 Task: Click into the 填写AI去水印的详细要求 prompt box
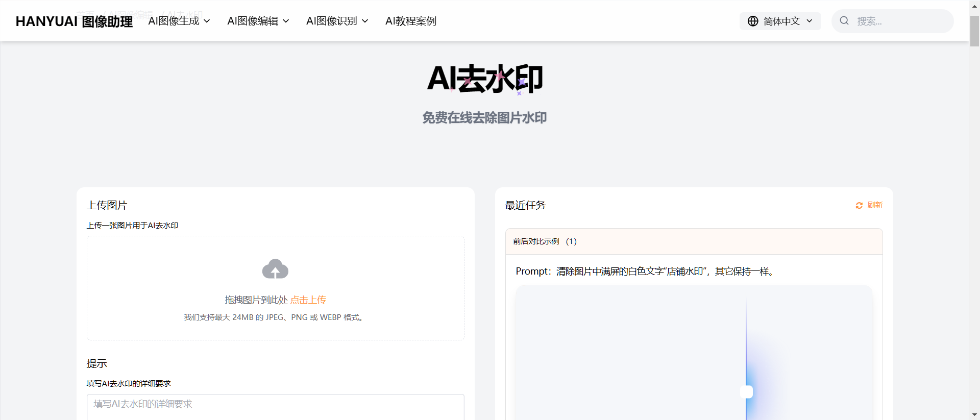pos(276,407)
